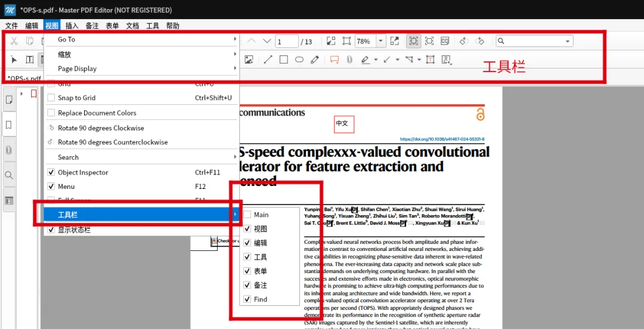
Task: Click the Cut scissors icon
Action: [14, 41]
